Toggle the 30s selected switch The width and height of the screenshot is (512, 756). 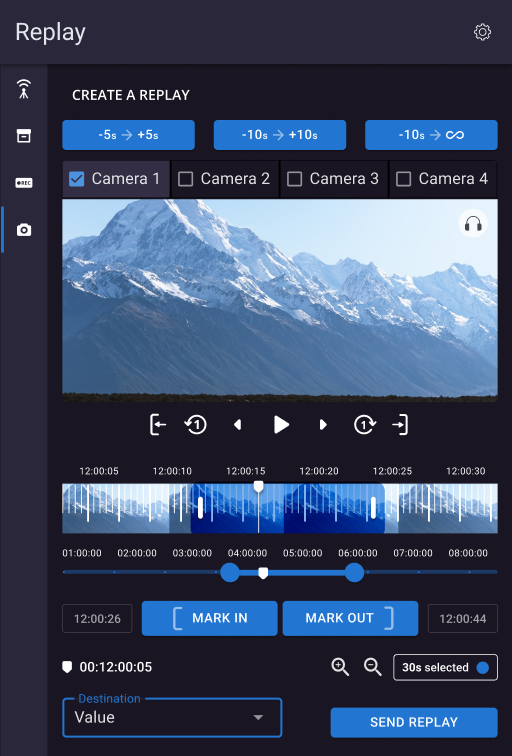point(445,667)
